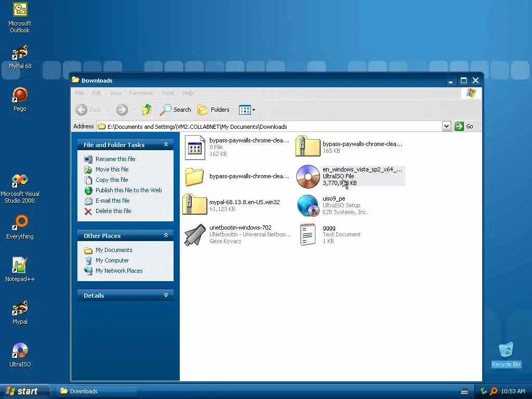This screenshot has width=532, height=399.
Task: Open the Forward history dropdown arrow
Action: click(x=134, y=110)
